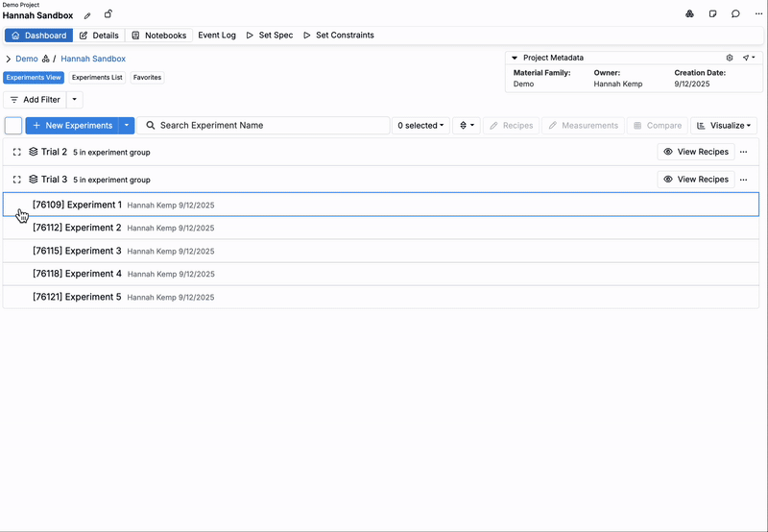Open the comments speech bubble icon
This screenshot has height=532, width=768.
(735, 14)
